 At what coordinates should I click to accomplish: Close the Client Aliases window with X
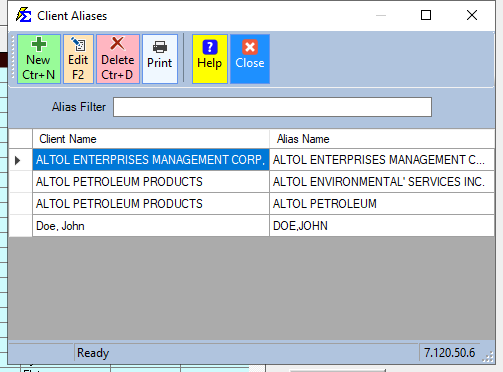click(472, 15)
